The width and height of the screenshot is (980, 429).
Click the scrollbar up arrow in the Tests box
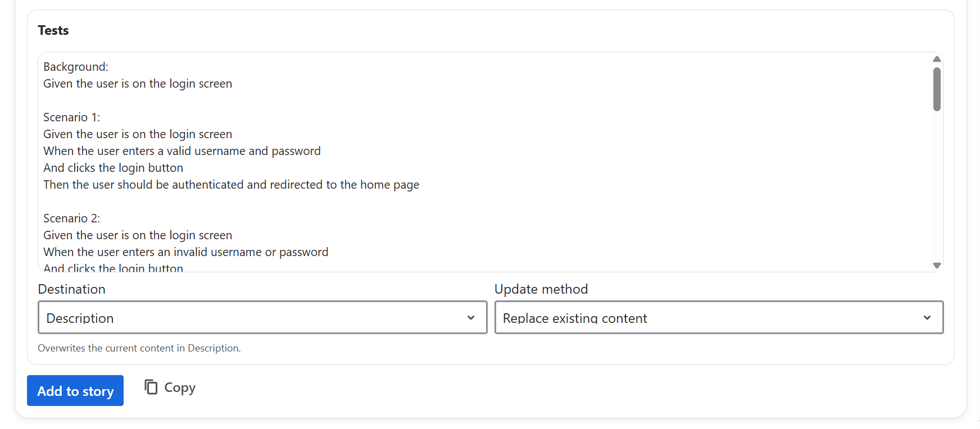pos(936,59)
